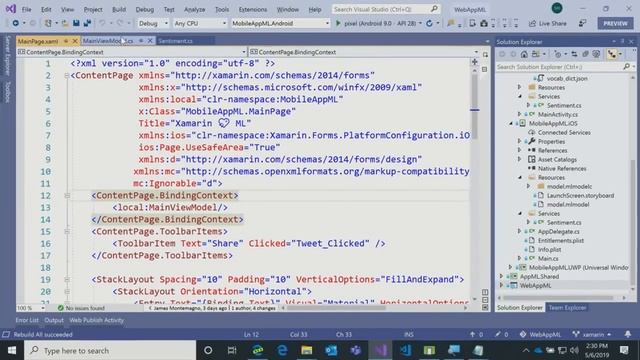Switch to the Team Explorer tab
The image size is (640, 360).
[x=567, y=307]
